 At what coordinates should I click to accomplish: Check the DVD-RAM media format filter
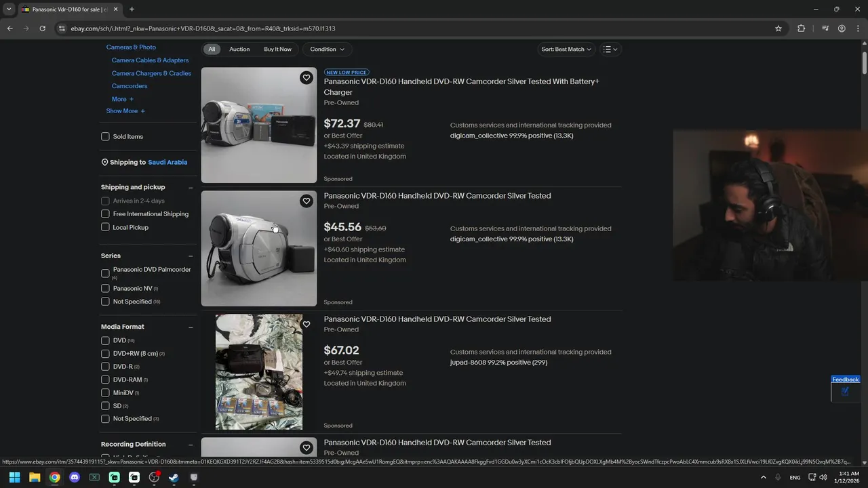click(105, 380)
